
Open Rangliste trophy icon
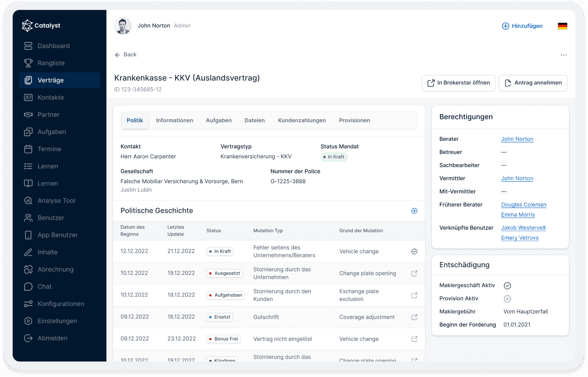[x=28, y=63]
